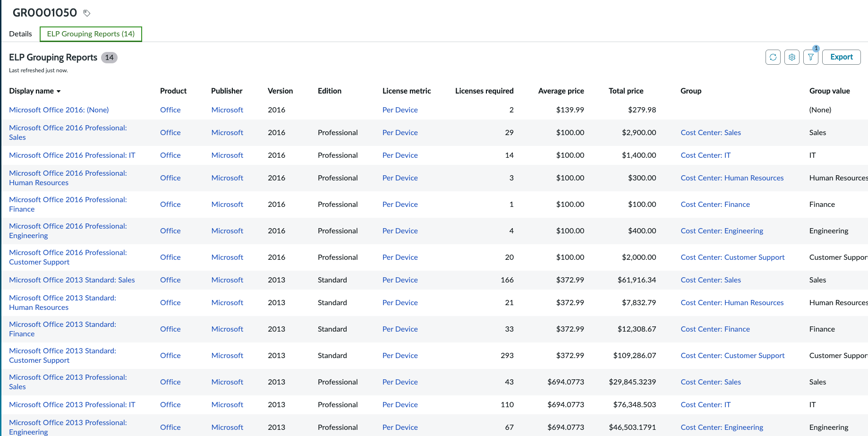Screen dimensions: 868x436
Task: Click the License metric column header
Action: (407, 91)
